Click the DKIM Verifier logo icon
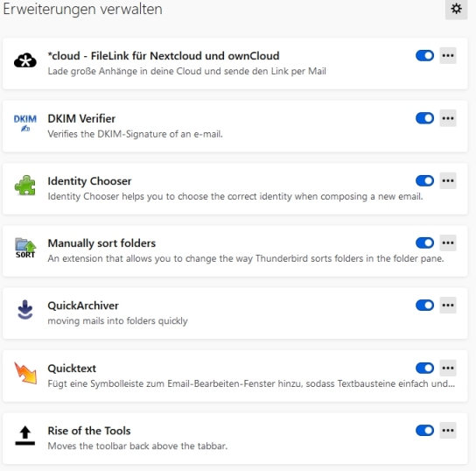 25,123
